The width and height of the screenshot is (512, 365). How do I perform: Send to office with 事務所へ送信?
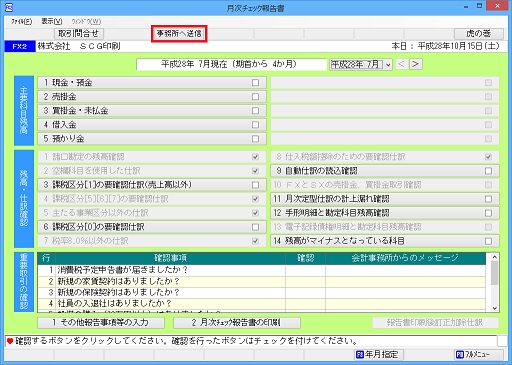(x=179, y=34)
